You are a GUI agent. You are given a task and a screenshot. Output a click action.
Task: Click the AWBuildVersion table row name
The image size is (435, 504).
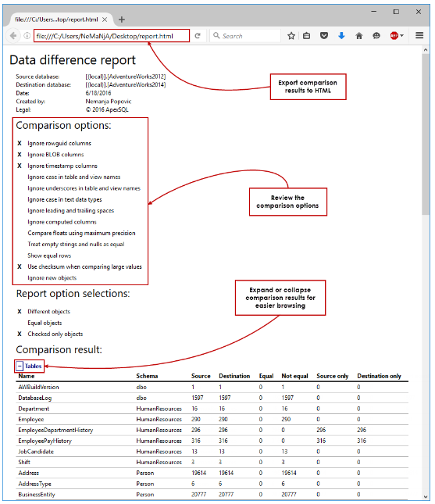(38, 387)
